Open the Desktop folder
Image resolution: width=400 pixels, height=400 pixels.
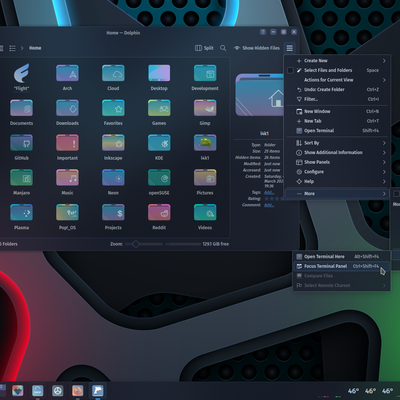tap(159, 77)
